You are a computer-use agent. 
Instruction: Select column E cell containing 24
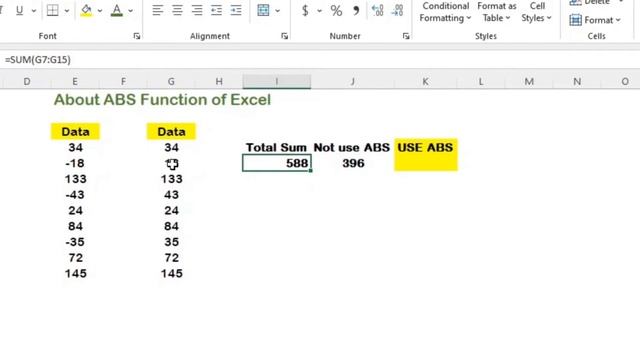[x=75, y=211]
